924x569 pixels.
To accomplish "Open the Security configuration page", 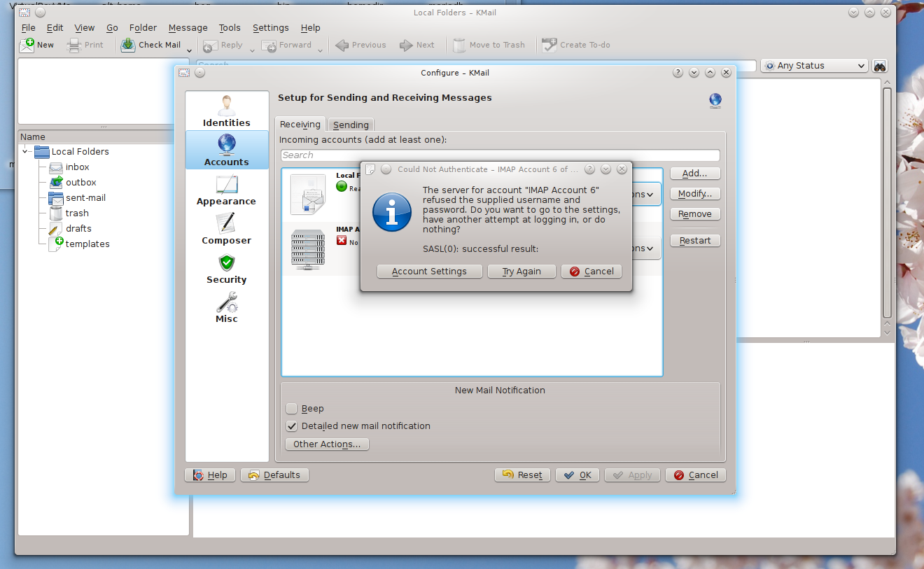I will 226,268.
